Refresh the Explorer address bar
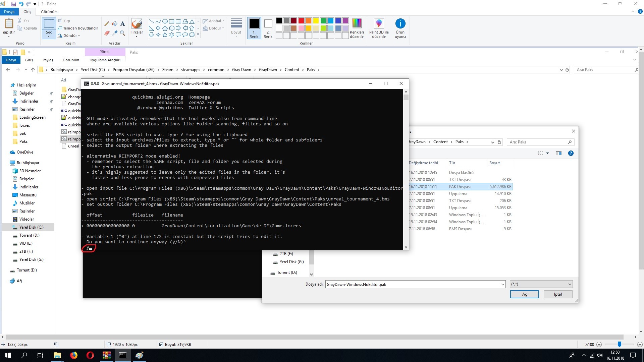The height and width of the screenshot is (362, 644). click(x=567, y=70)
